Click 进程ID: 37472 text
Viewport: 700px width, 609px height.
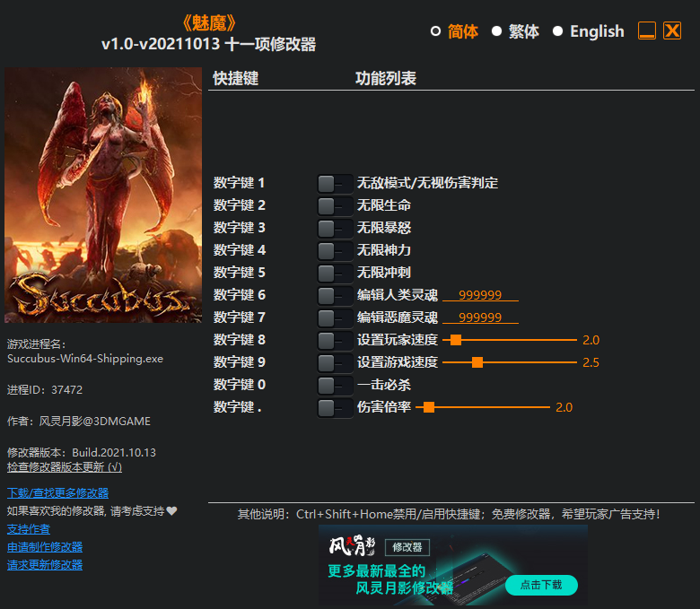[45, 390]
